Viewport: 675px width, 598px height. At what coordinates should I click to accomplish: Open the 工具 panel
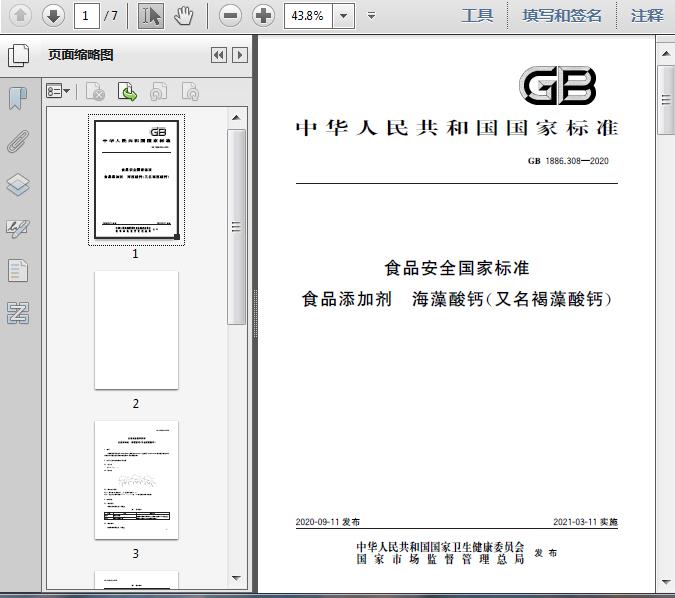pyautogui.click(x=477, y=16)
